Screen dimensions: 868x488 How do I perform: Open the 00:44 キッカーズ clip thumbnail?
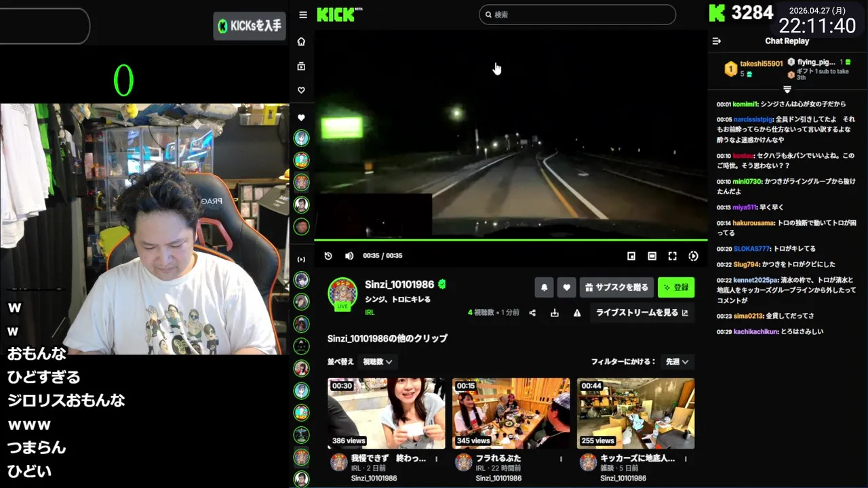click(635, 413)
